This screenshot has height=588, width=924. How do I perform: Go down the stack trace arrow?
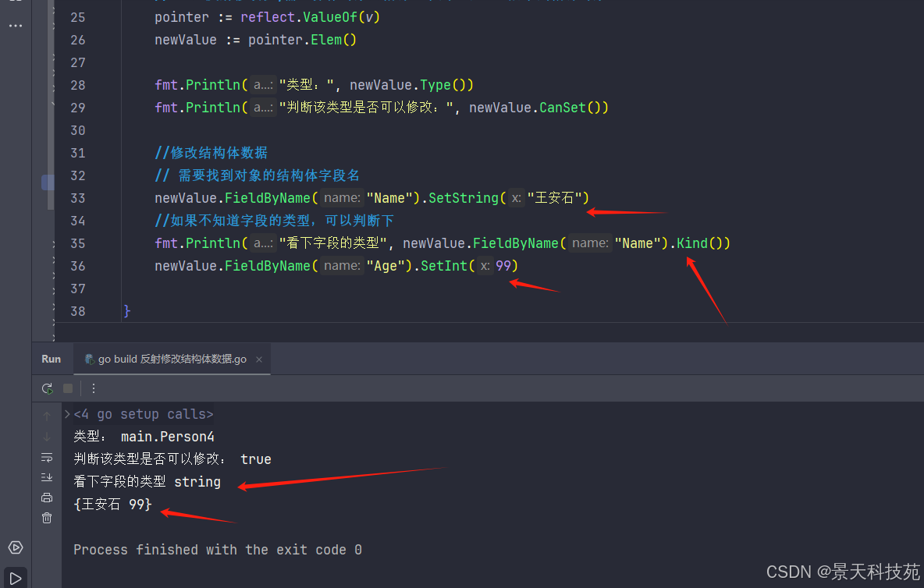[x=47, y=437]
